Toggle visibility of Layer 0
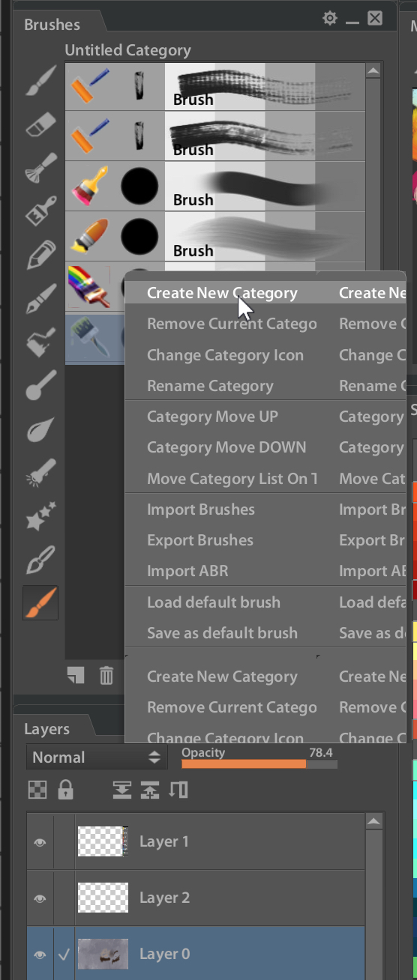 pyautogui.click(x=40, y=955)
